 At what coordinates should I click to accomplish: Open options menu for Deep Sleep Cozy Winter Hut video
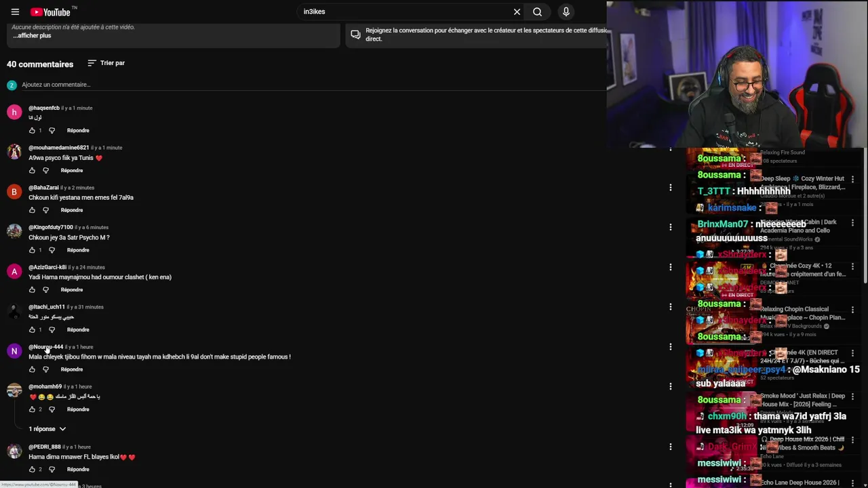coord(852,179)
